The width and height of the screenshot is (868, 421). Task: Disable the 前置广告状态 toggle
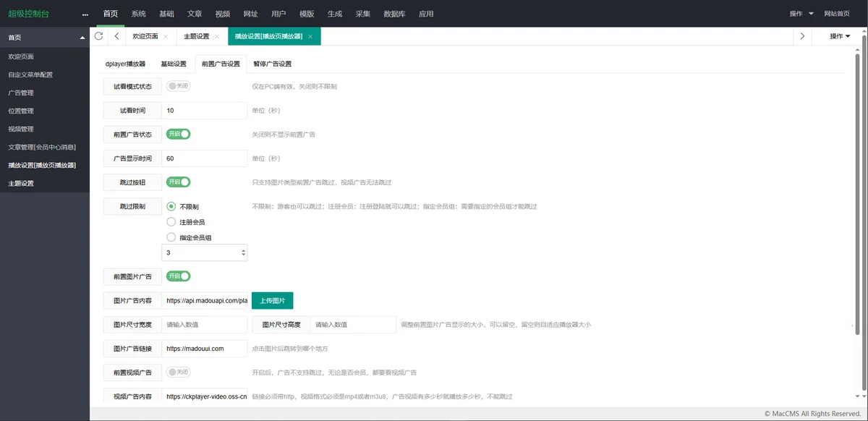click(178, 134)
